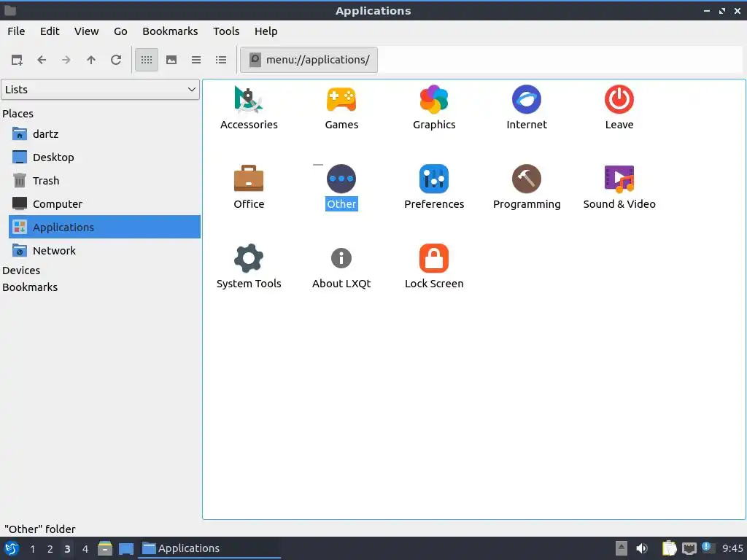Image resolution: width=747 pixels, height=560 pixels.
Task: Click the 9:45 clock
Action: tap(732, 548)
